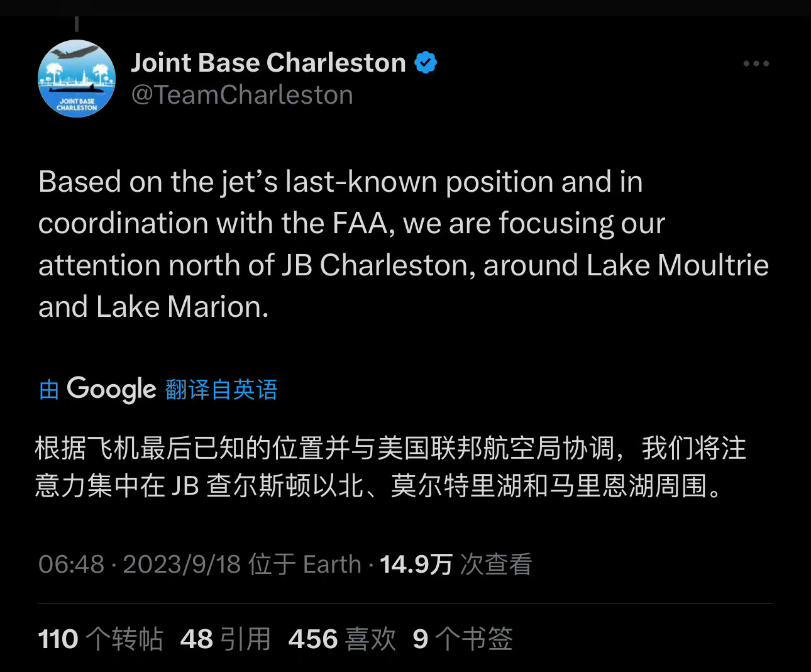Click the Earth location label
The width and height of the screenshot is (811, 672).
tap(332, 564)
